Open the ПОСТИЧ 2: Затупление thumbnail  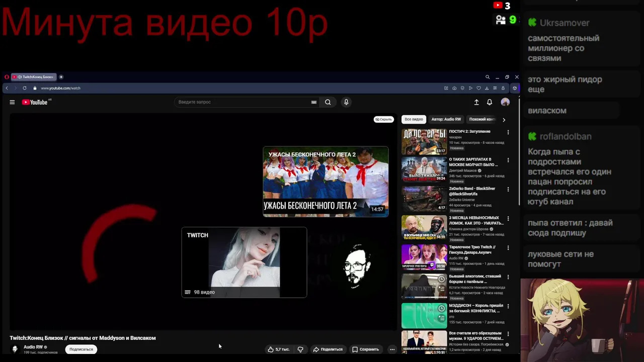[x=424, y=141]
